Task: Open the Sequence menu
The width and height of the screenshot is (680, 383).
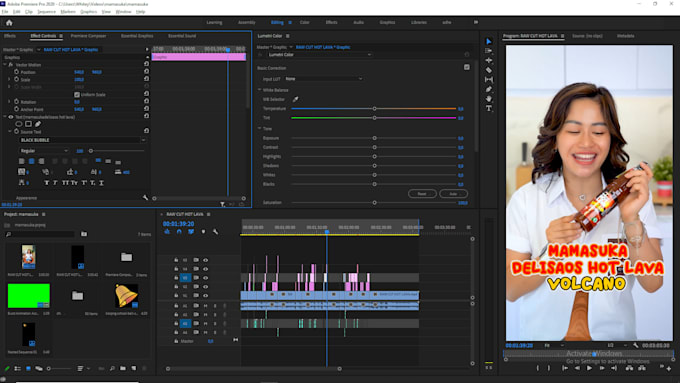Action: [x=46, y=12]
